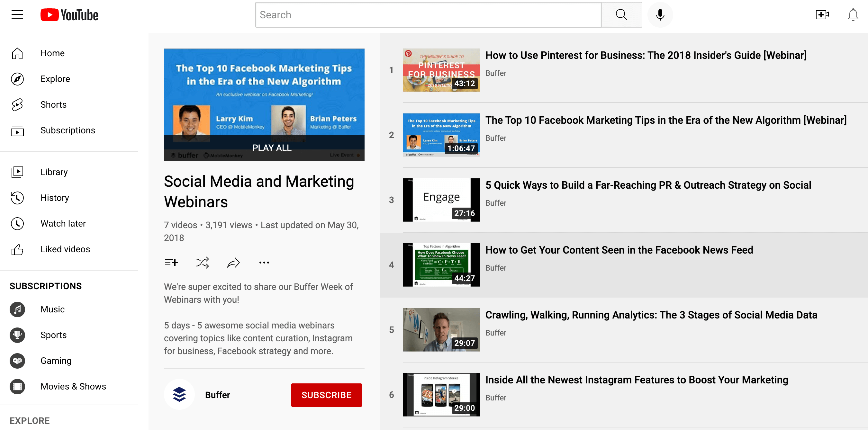The height and width of the screenshot is (430, 868).
Task: Click the playlist title 'Social Media and Marketing Webinars'
Action: (x=259, y=192)
